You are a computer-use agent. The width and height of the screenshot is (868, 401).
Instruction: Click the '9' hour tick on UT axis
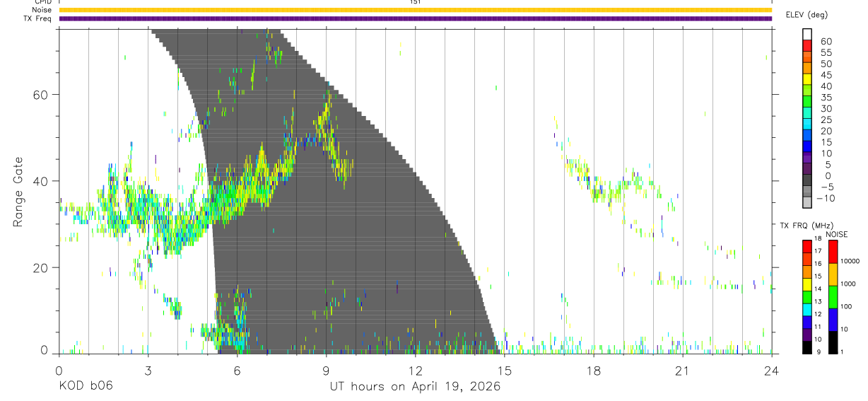pos(326,370)
